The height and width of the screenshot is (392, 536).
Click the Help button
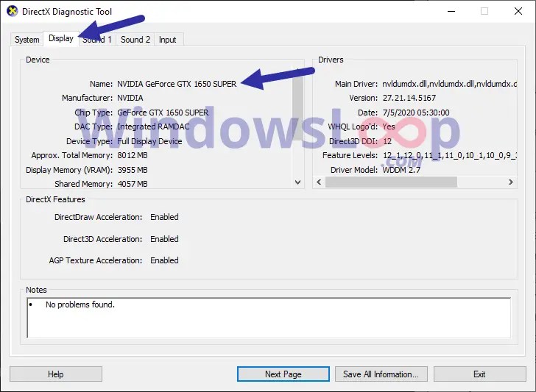56,374
